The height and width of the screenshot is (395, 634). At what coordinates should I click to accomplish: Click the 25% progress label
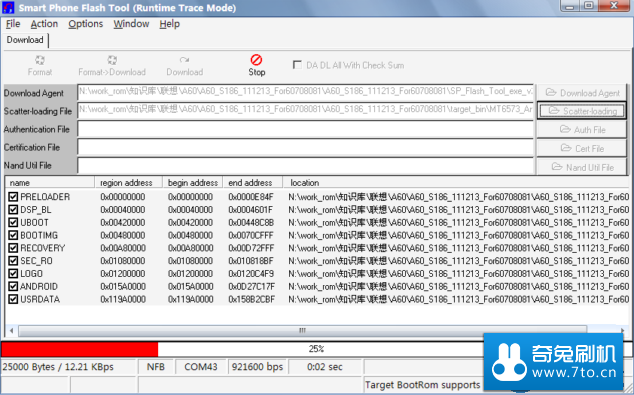pyautogui.click(x=316, y=349)
